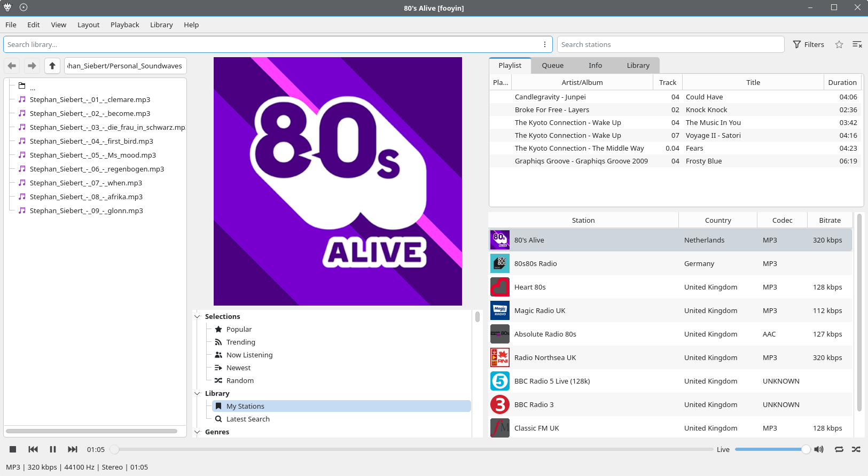Open the Random stations selection
Viewport: 868px width, 476px height.
click(240, 380)
